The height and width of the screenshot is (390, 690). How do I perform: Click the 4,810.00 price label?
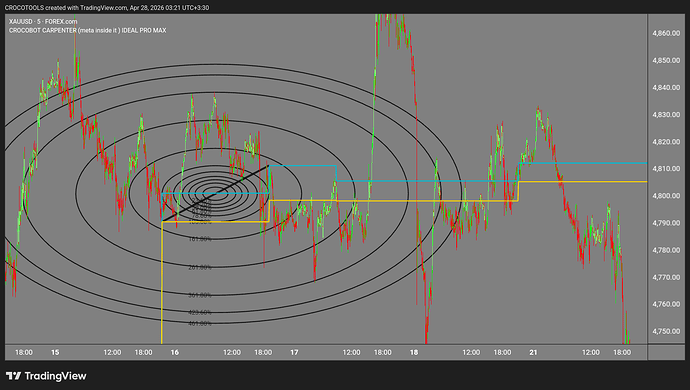point(666,169)
